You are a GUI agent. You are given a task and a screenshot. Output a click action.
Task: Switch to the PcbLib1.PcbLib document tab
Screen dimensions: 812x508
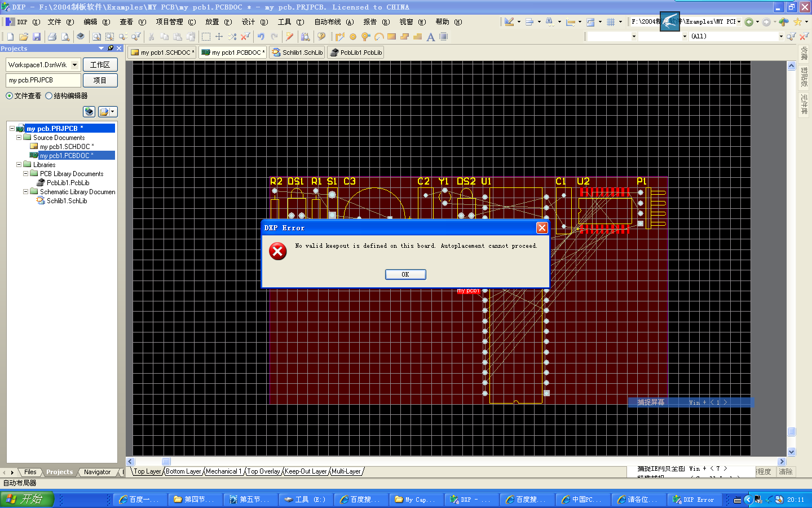coord(356,52)
